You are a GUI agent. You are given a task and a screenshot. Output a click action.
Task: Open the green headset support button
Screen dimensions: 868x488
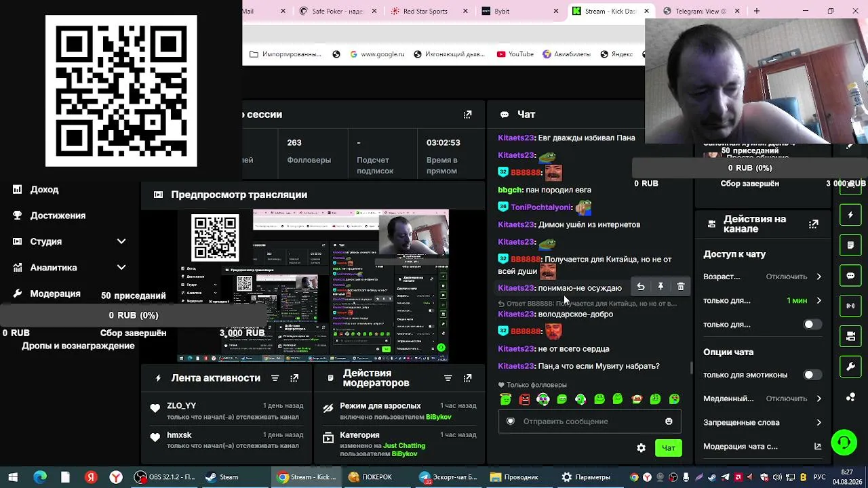point(844,443)
